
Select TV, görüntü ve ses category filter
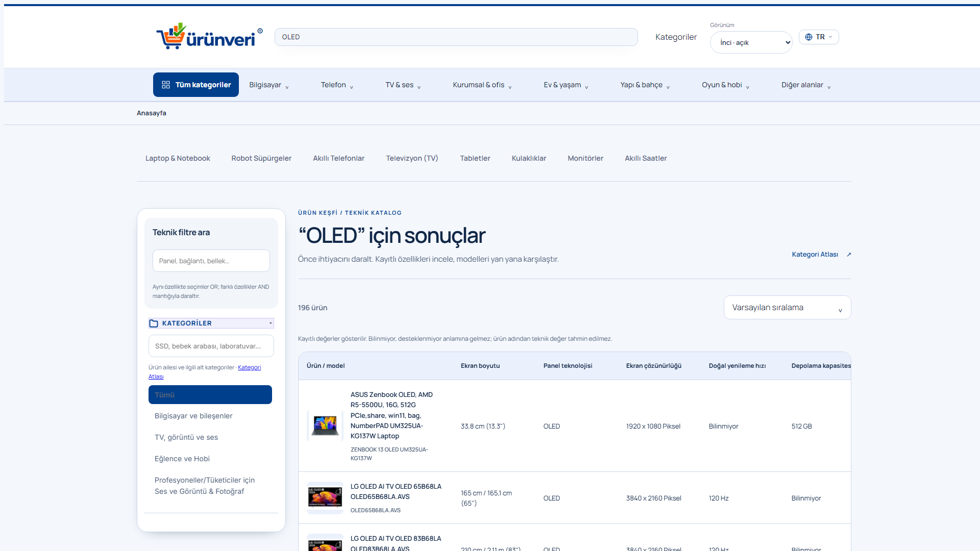click(x=210, y=437)
